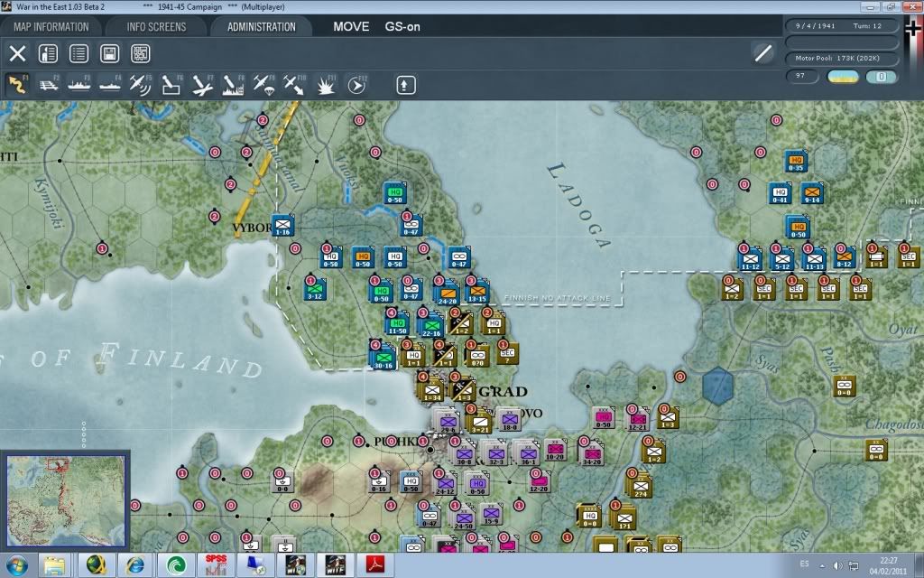Select Move mode (F1) winding arrow icon

click(17, 85)
